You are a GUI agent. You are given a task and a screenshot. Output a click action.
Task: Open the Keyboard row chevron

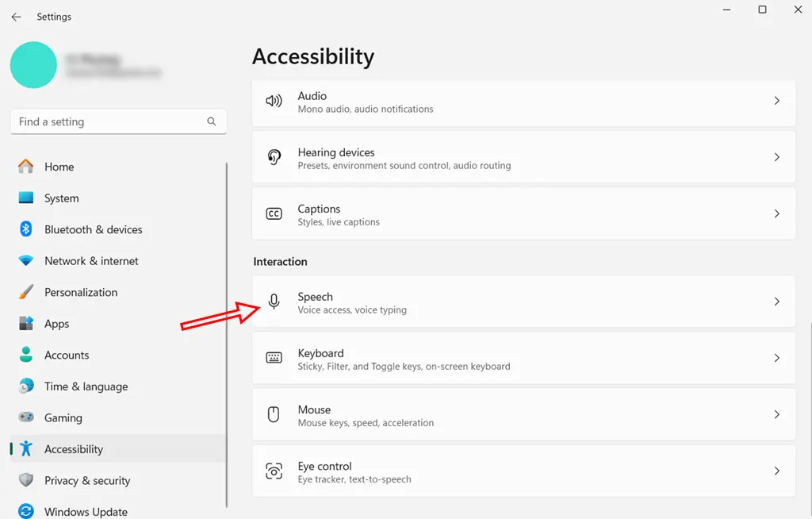click(x=777, y=359)
